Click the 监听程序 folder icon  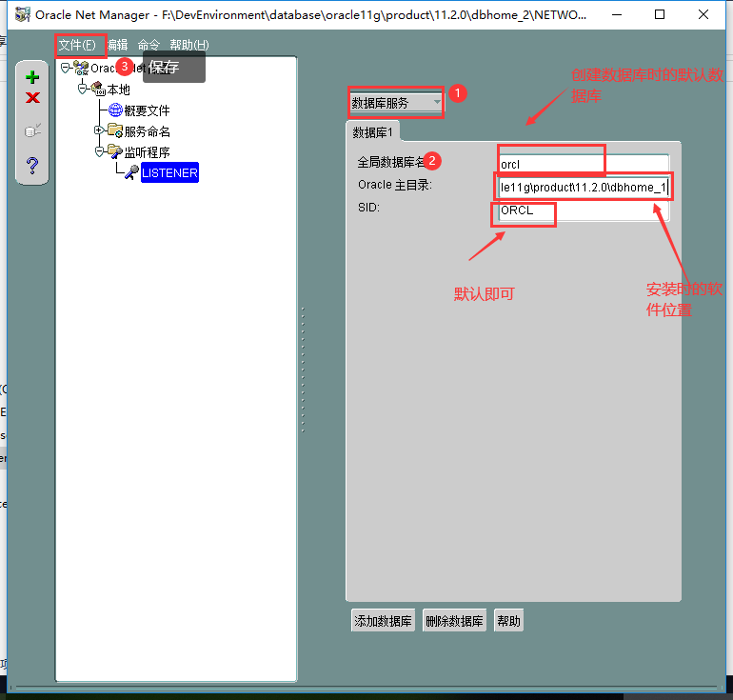(x=115, y=151)
